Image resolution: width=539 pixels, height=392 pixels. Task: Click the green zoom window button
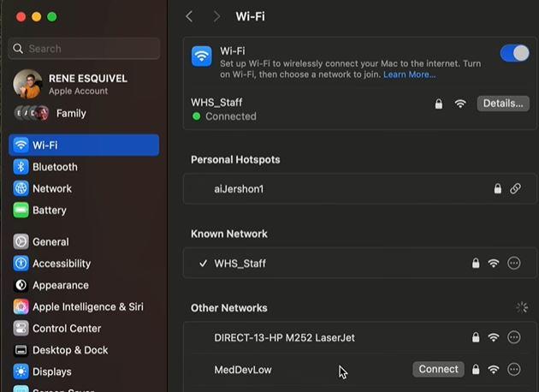point(52,17)
